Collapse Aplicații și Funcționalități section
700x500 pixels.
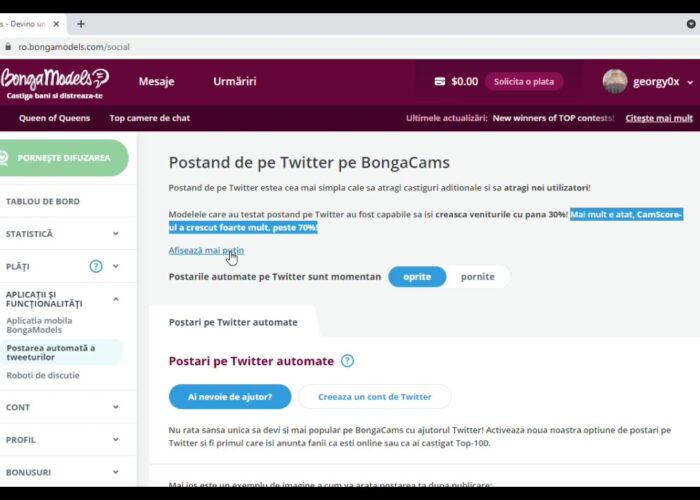coord(116,299)
